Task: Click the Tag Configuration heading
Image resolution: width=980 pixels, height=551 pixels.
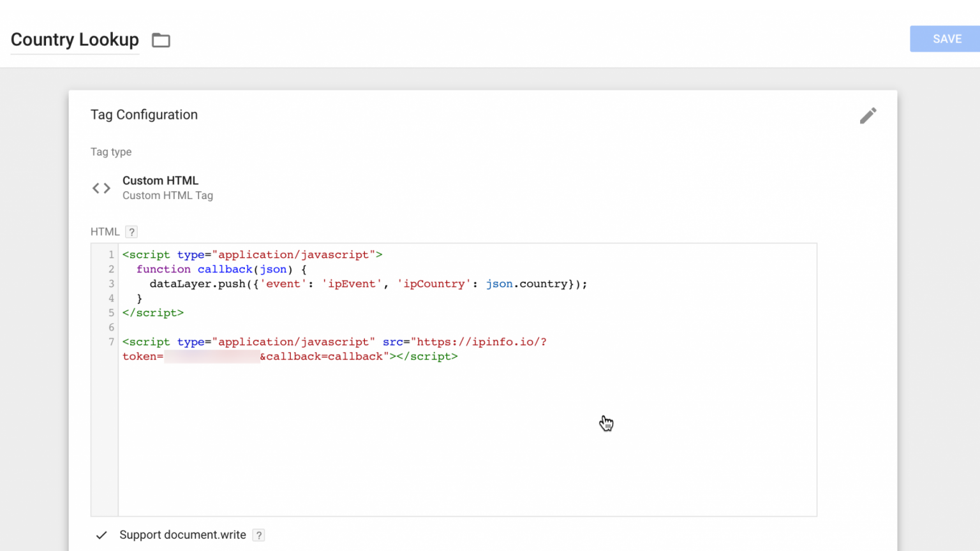Action: pyautogui.click(x=144, y=115)
